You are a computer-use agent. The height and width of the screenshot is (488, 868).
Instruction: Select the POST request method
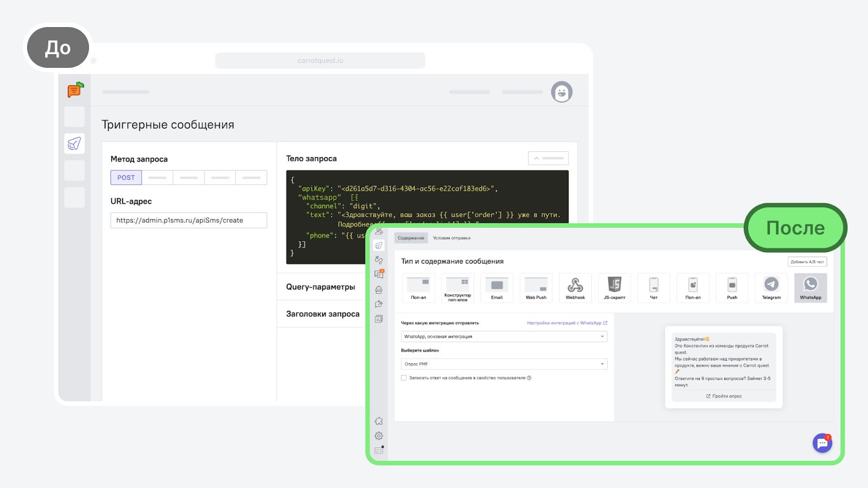126,178
